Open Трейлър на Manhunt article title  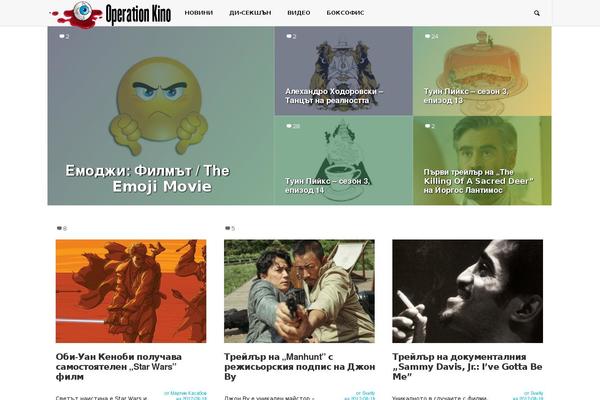pos(299,367)
